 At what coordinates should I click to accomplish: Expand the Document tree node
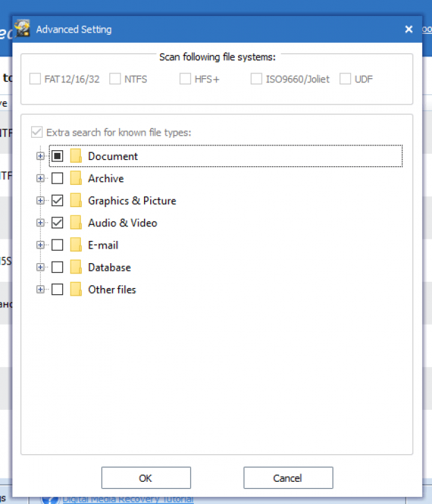(40, 156)
